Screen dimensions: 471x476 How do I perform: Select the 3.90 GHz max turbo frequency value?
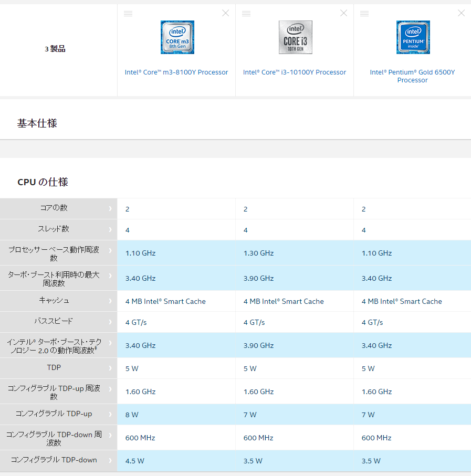(258, 278)
